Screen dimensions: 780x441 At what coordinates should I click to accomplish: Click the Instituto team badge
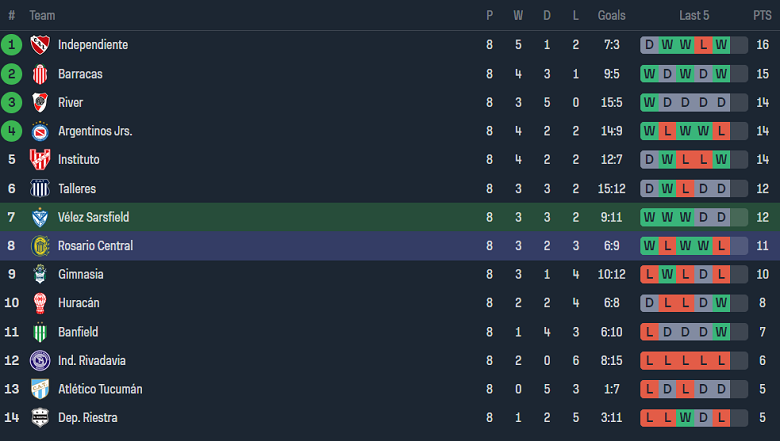(x=40, y=160)
